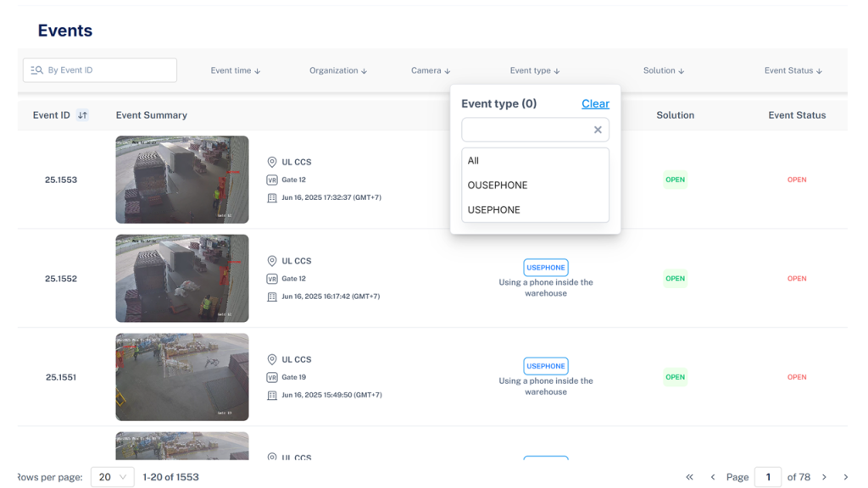The height and width of the screenshot is (488, 868).
Task: Choose OUSEPHONE event type option
Action: (x=498, y=185)
